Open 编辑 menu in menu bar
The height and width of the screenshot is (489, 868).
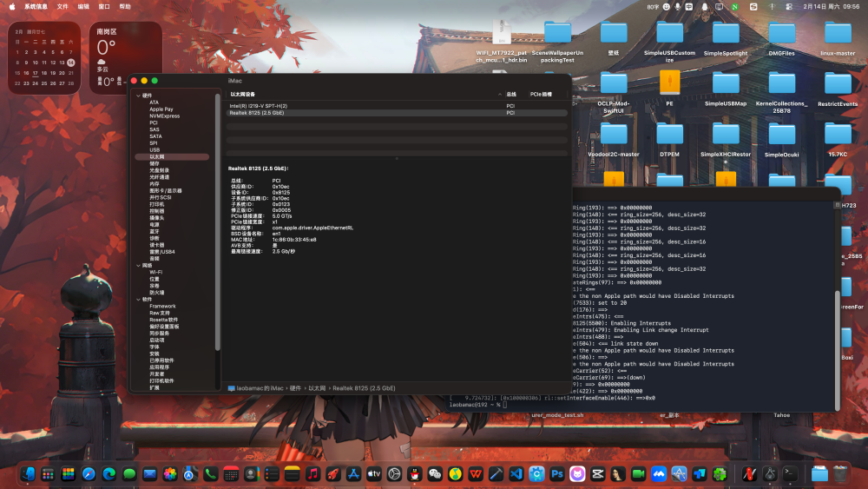pos(83,7)
